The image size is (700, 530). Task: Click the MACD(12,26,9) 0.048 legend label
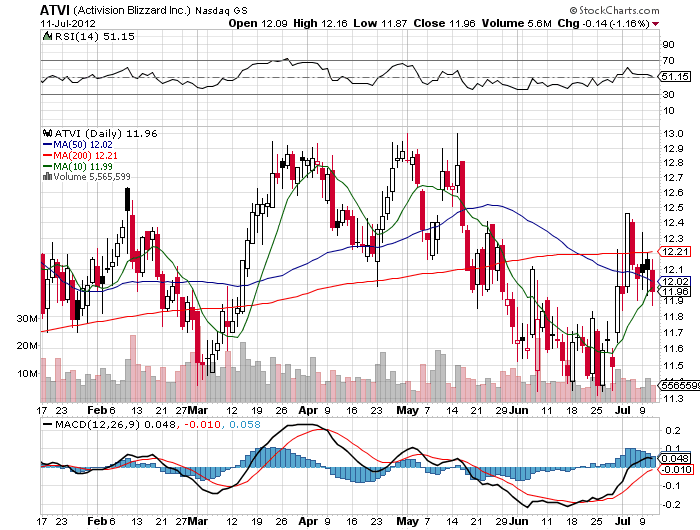tap(115, 424)
